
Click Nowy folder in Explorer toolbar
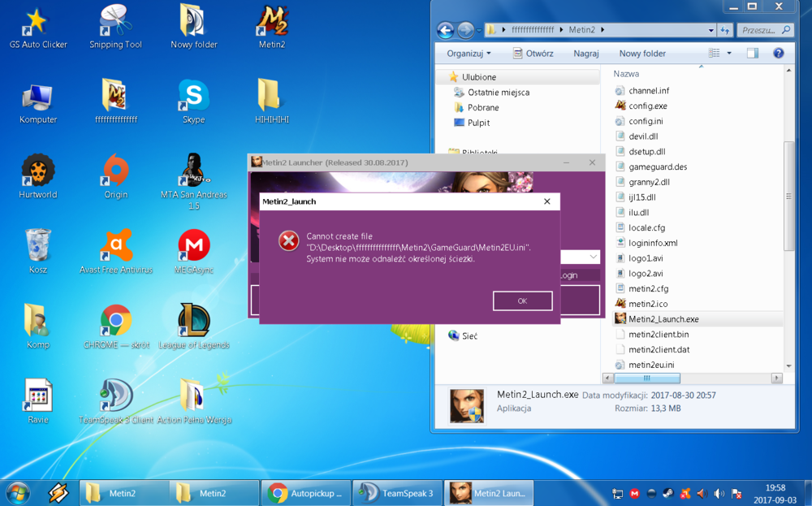point(642,54)
